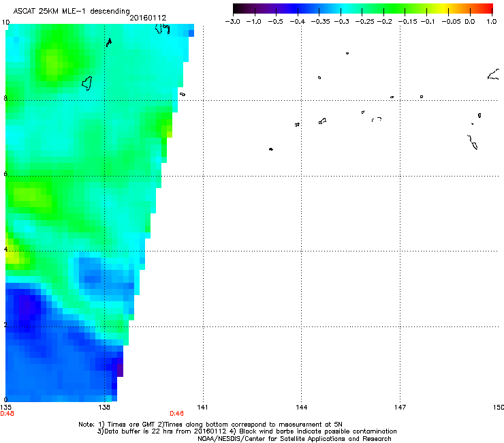Click the 'ASCAT 25KM MLE-1 descending' title

72,11
